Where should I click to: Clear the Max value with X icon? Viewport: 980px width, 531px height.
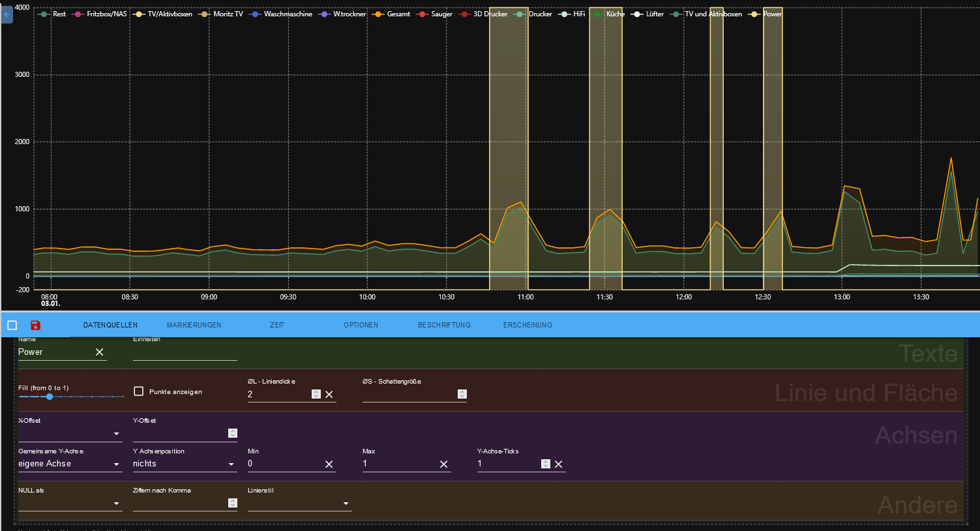coord(444,464)
